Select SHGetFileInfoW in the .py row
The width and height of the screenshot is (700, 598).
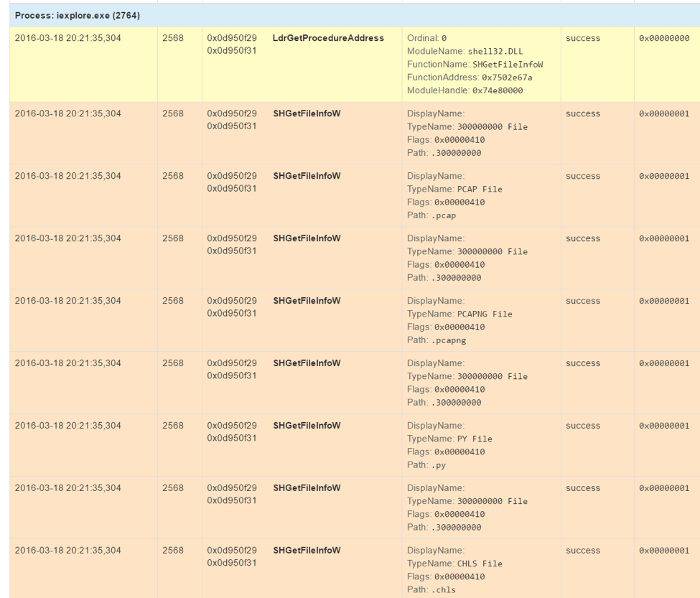(307, 425)
